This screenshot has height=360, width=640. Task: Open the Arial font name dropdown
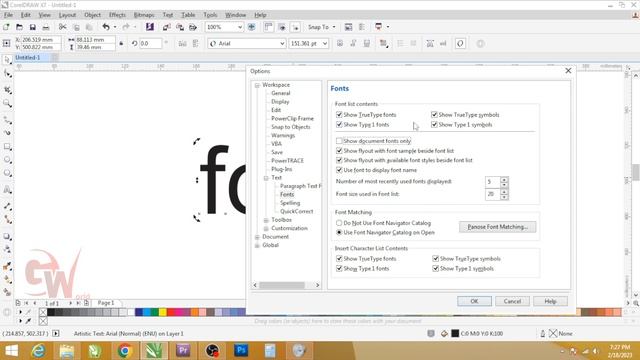click(x=282, y=43)
